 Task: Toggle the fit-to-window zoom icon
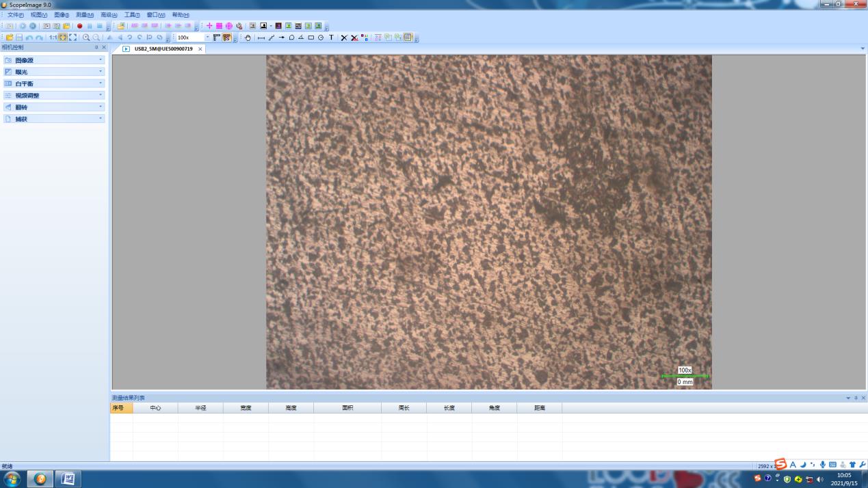coord(63,38)
